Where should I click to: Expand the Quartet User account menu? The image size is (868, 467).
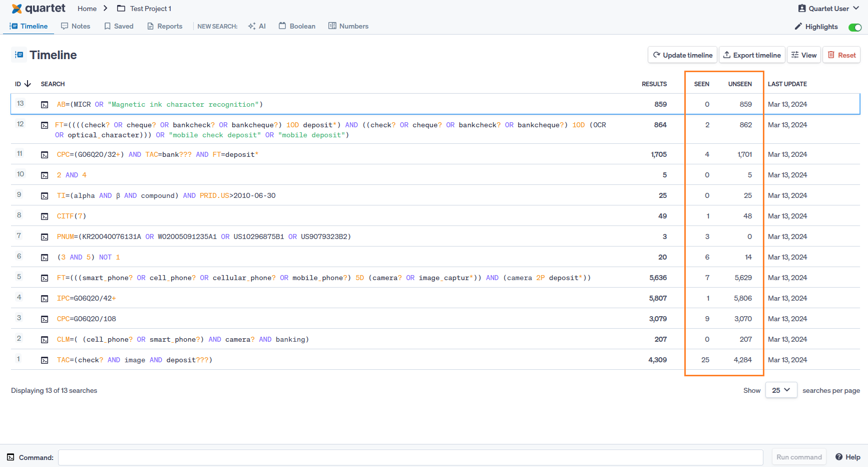(828, 9)
